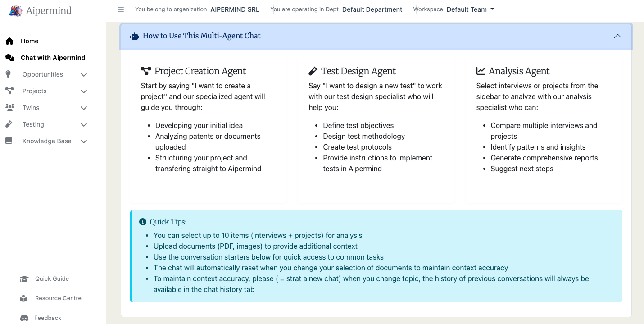
Task: Click the Feedback Discord icon
Action: point(24,318)
